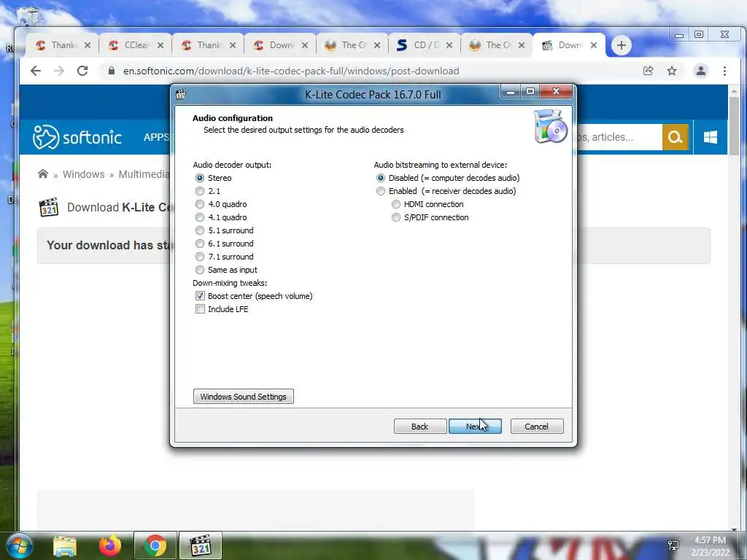The image size is (747, 560).
Task: Open a new Chrome tab
Action: click(x=622, y=45)
